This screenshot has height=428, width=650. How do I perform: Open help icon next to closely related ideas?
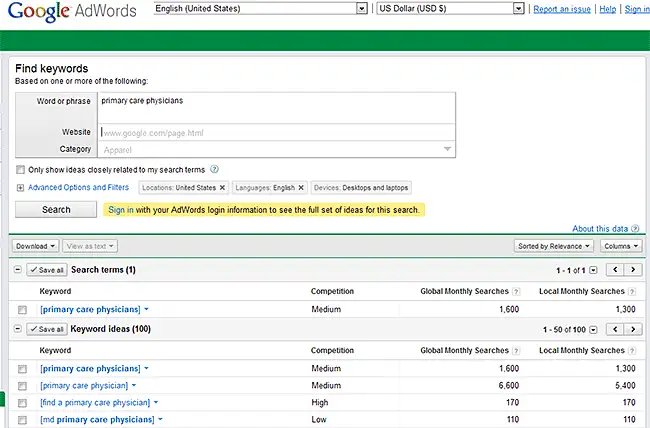point(214,169)
